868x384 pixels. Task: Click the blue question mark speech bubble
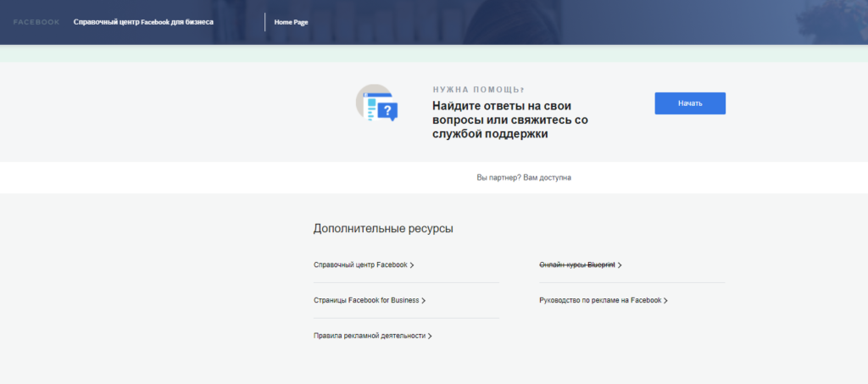point(387,111)
